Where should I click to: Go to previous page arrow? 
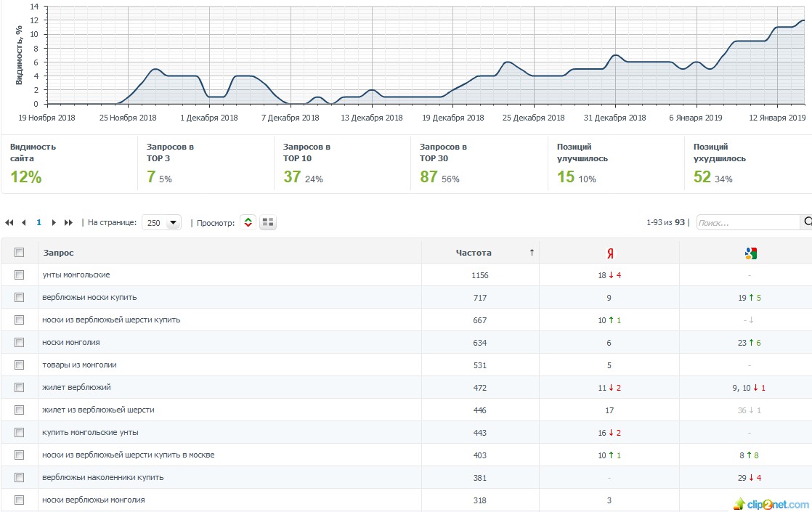(x=24, y=223)
